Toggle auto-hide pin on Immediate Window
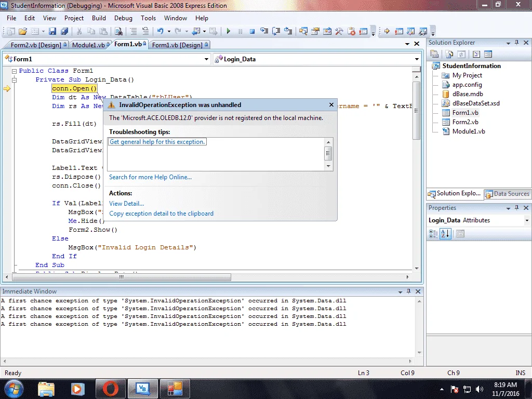532x399 pixels. click(408, 291)
